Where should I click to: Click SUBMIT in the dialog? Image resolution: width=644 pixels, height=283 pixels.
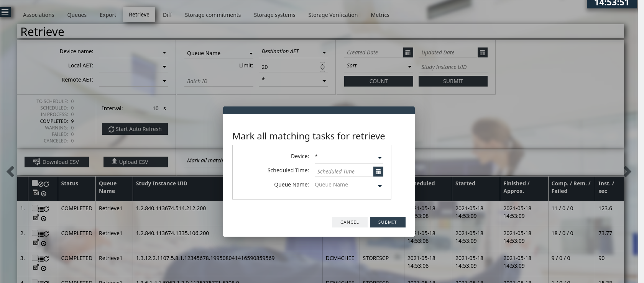pyautogui.click(x=388, y=222)
